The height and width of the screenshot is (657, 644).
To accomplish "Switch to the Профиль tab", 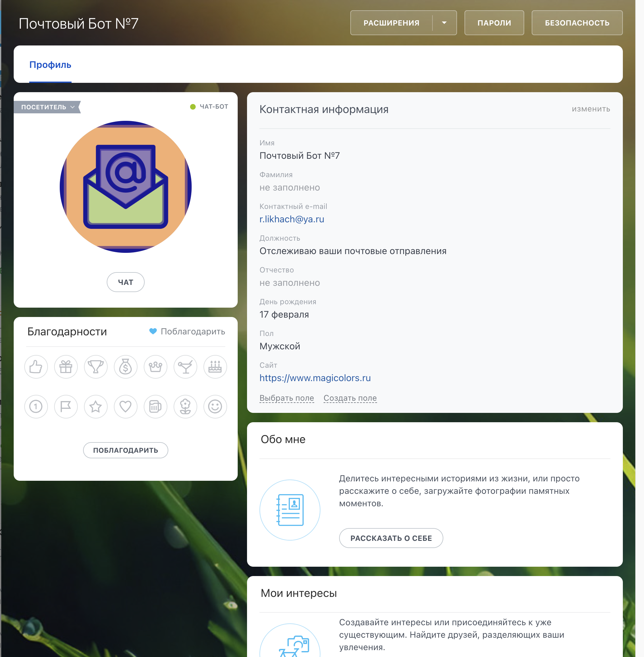I will [x=50, y=65].
